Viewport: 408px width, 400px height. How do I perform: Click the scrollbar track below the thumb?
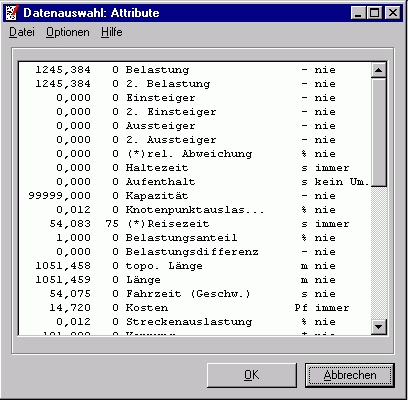379,253
